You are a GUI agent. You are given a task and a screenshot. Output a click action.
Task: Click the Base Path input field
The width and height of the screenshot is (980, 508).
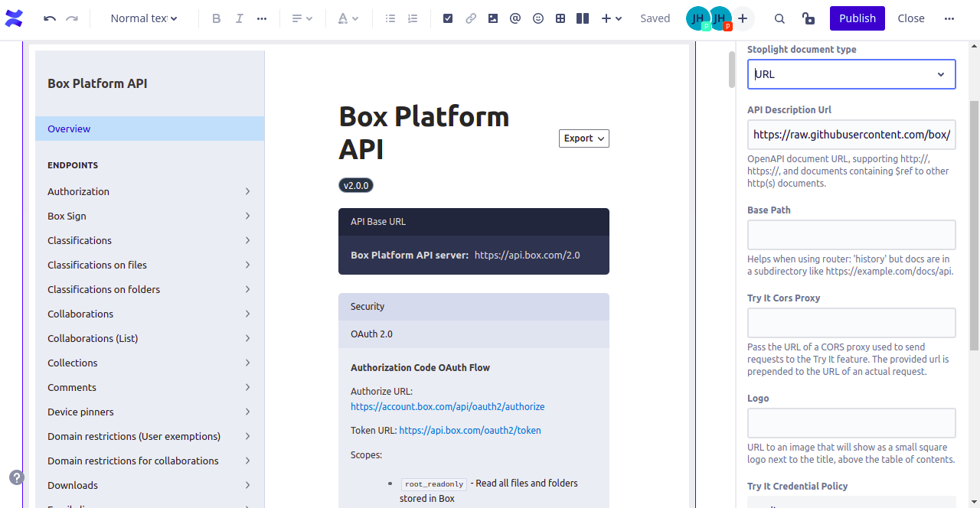(x=851, y=235)
